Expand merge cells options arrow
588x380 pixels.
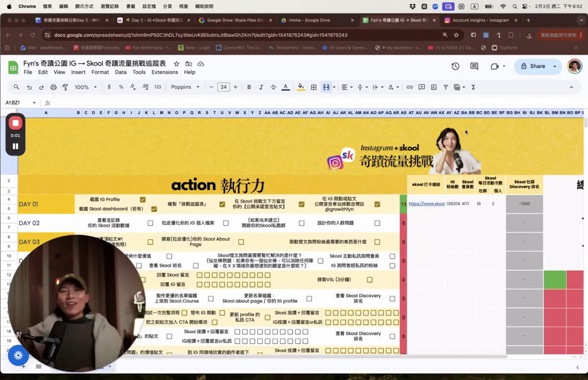tap(334, 87)
